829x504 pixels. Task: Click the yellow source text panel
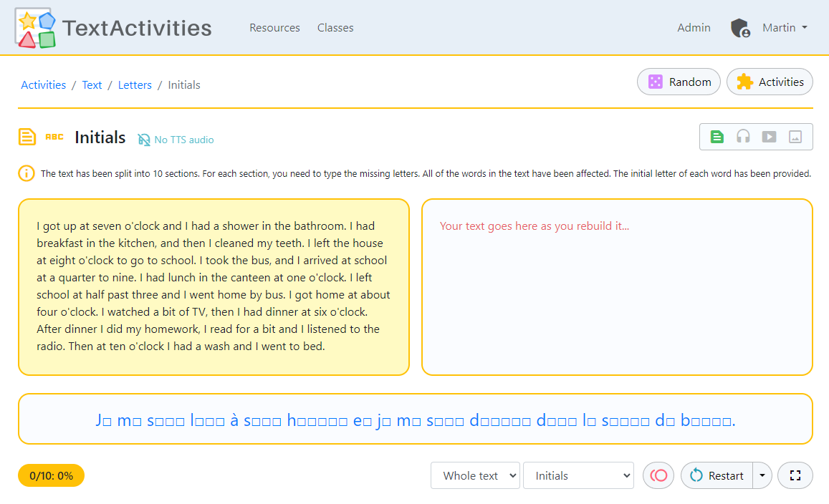coord(214,287)
